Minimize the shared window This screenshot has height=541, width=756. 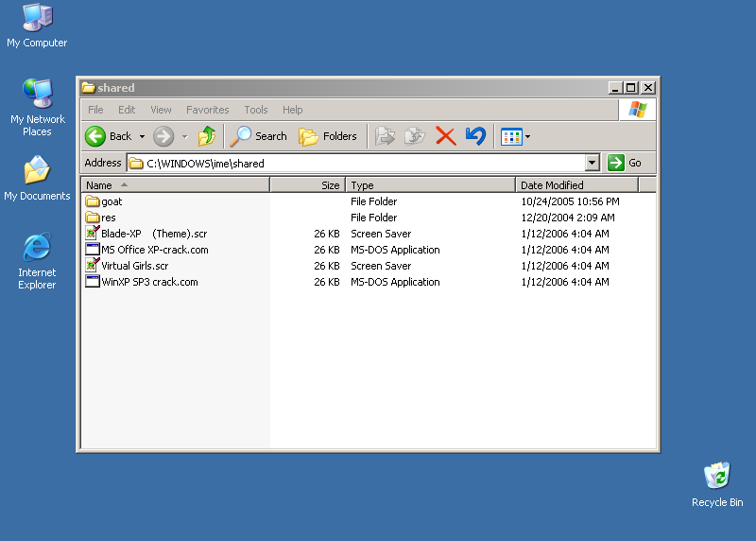[x=615, y=88]
